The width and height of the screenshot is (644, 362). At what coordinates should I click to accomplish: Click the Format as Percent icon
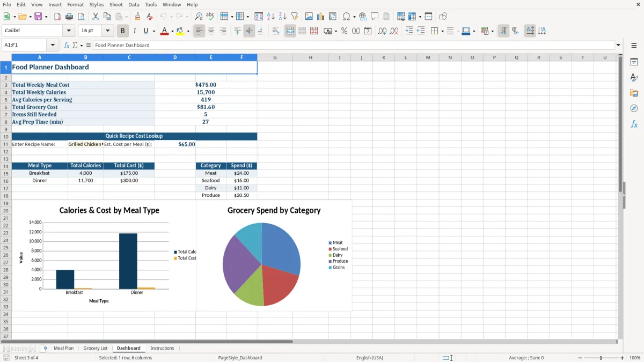click(344, 31)
